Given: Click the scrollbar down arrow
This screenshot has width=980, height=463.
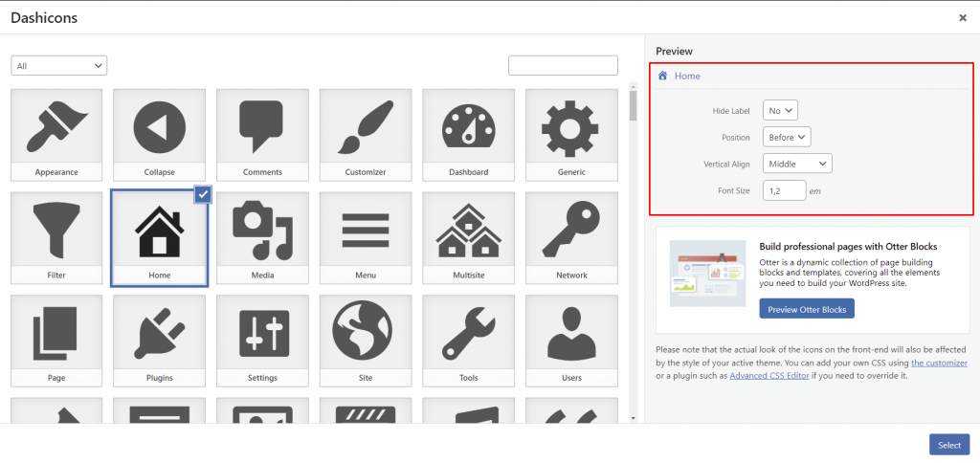Looking at the screenshot, I should [634, 418].
